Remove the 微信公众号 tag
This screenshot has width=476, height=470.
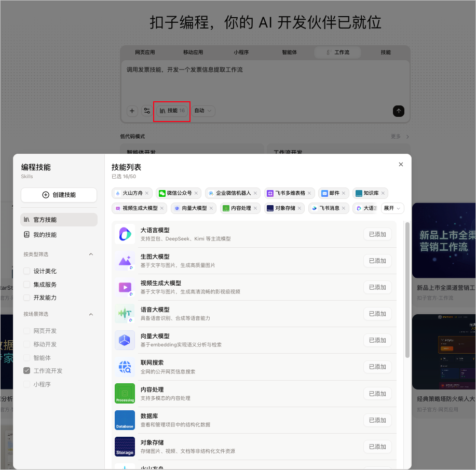point(196,193)
